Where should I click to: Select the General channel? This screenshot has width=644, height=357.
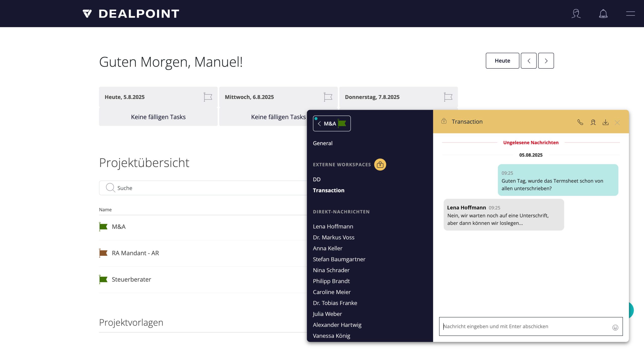[323, 143]
